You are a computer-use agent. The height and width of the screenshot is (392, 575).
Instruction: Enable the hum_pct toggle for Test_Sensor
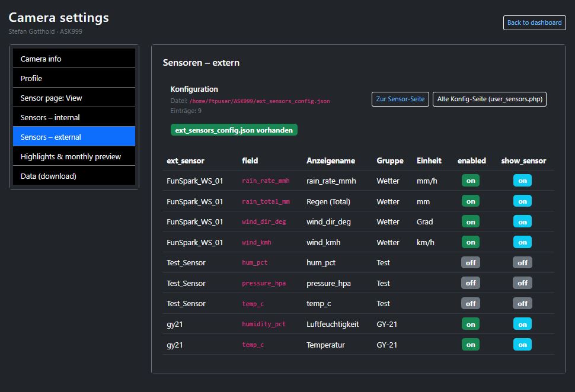click(x=470, y=262)
